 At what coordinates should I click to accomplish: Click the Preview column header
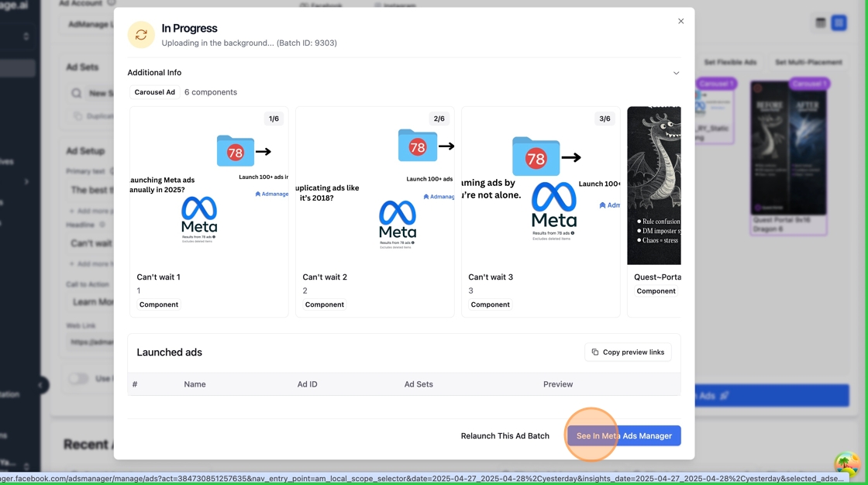click(558, 384)
